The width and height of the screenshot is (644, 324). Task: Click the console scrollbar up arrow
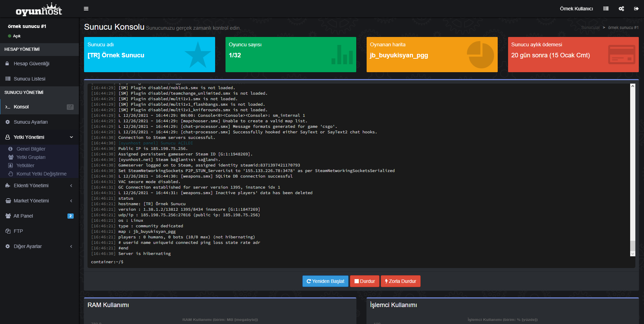pyautogui.click(x=633, y=86)
